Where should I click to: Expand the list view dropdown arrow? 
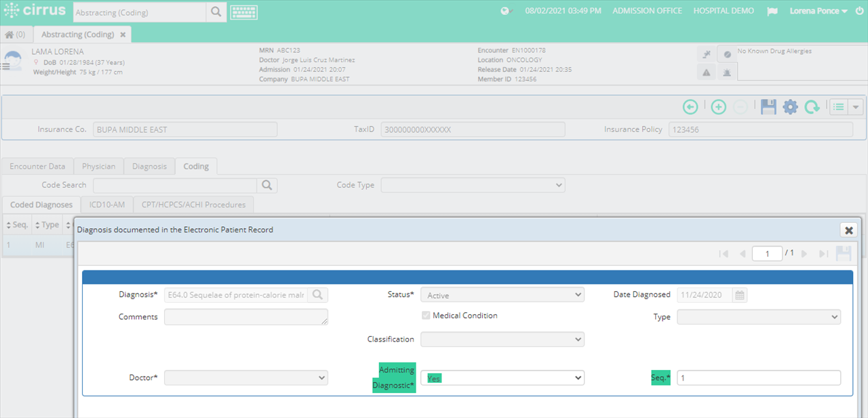point(855,107)
